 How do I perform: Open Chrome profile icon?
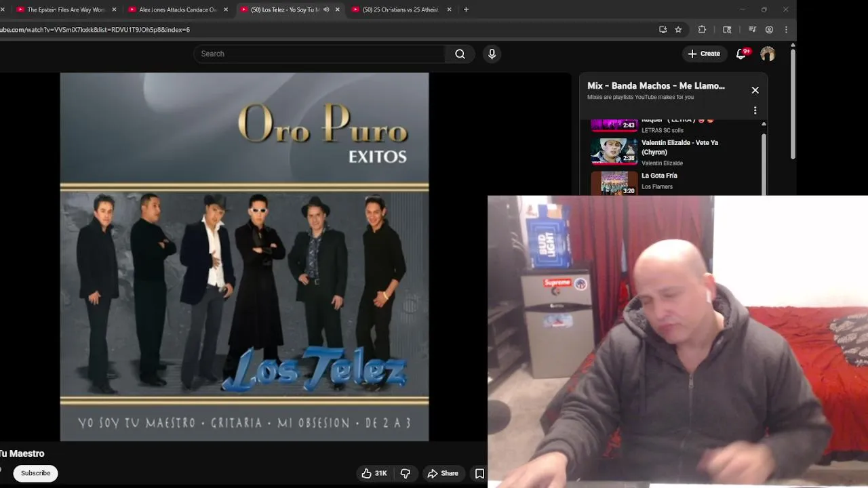pyautogui.click(x=769, y=30)
